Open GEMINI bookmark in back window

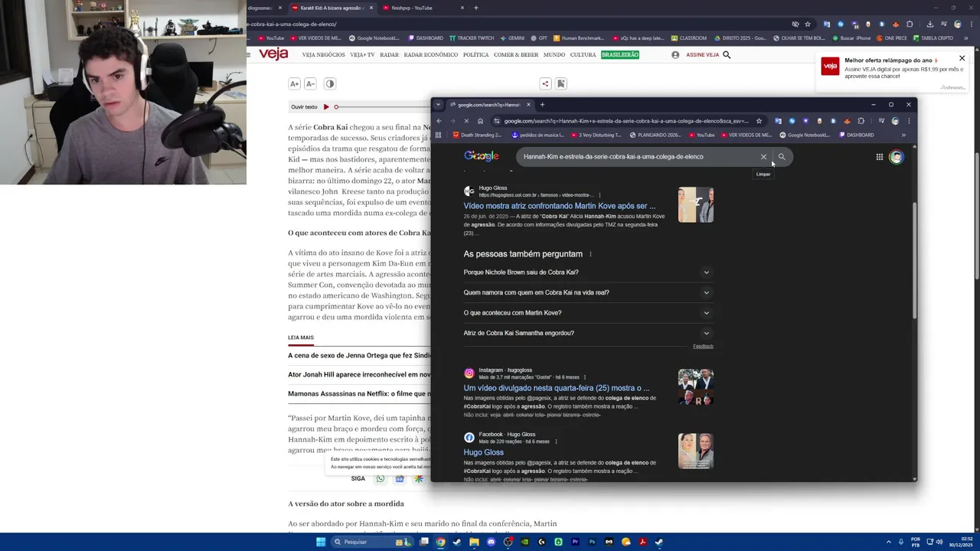click(512, 37)
